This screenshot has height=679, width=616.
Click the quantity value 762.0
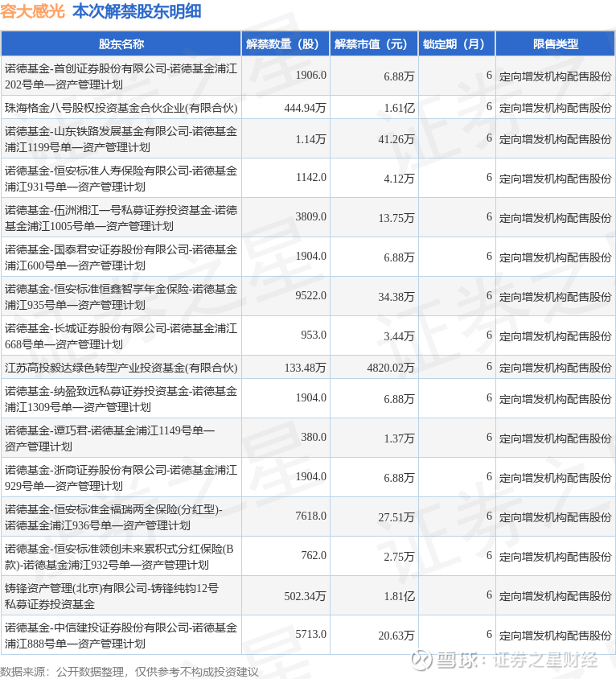point(314,555)
